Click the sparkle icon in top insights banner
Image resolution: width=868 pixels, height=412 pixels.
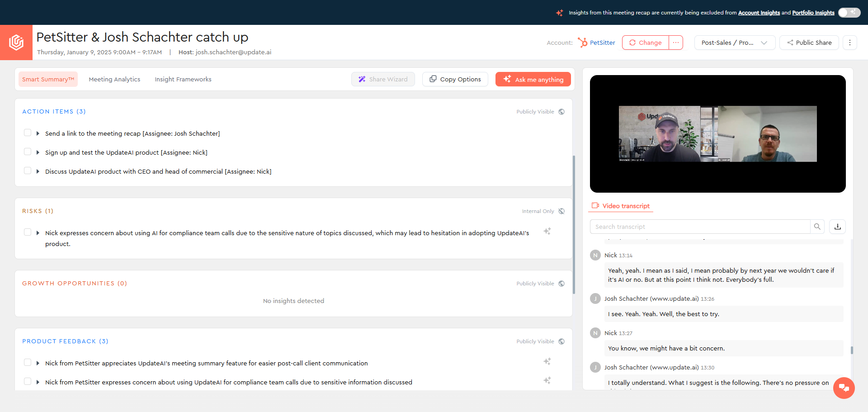pos(560,13)
